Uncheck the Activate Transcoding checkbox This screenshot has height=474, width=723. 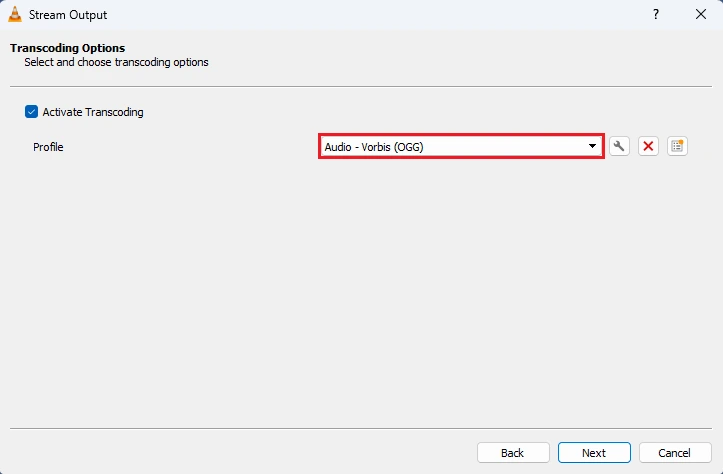click(x=31, y=112)
